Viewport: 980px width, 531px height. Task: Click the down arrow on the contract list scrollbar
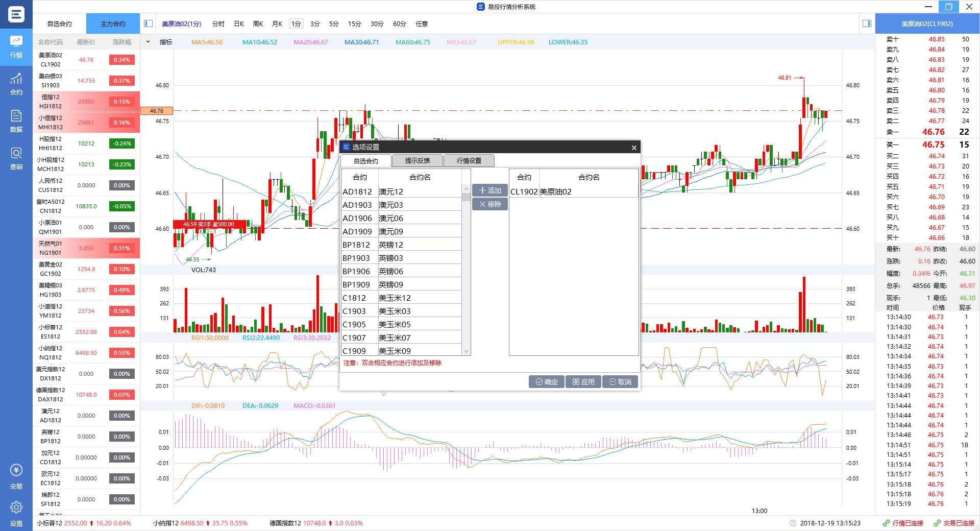[x=465, y=351]
